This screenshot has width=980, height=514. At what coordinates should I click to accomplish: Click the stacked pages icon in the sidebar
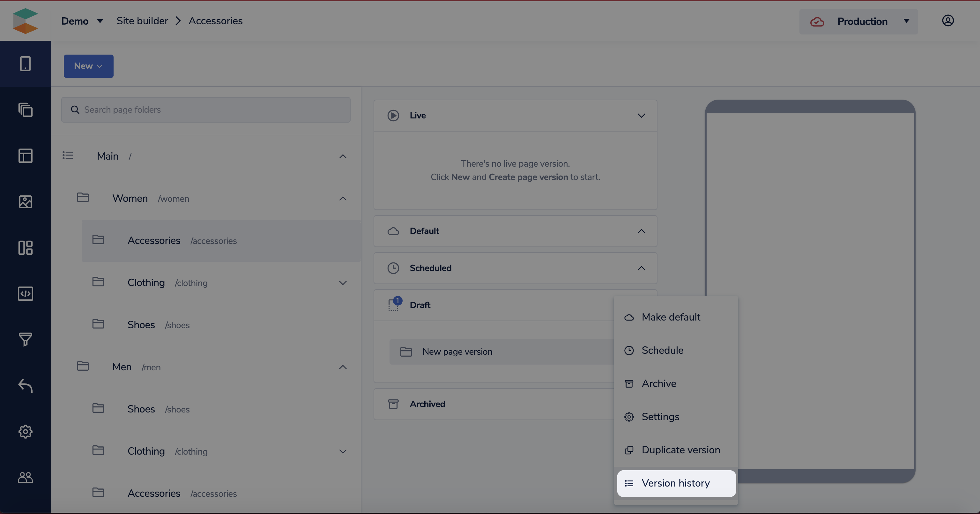25,110
